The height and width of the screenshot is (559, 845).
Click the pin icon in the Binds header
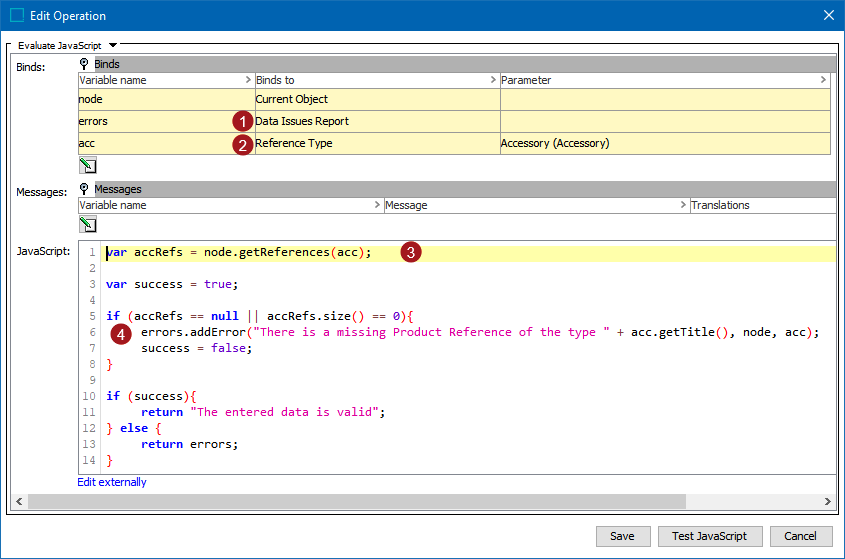click(85, 64)
